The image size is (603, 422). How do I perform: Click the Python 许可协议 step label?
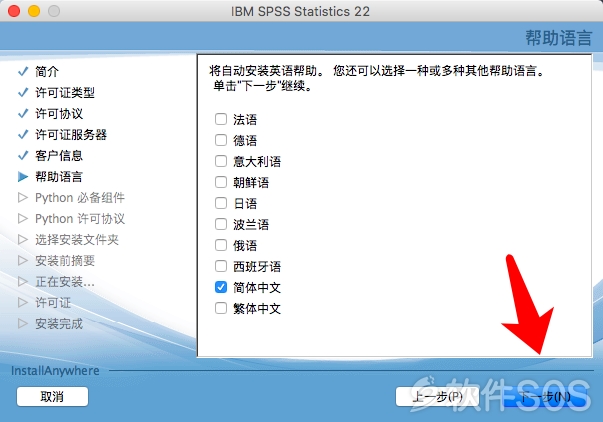click(x=80, y=219)
